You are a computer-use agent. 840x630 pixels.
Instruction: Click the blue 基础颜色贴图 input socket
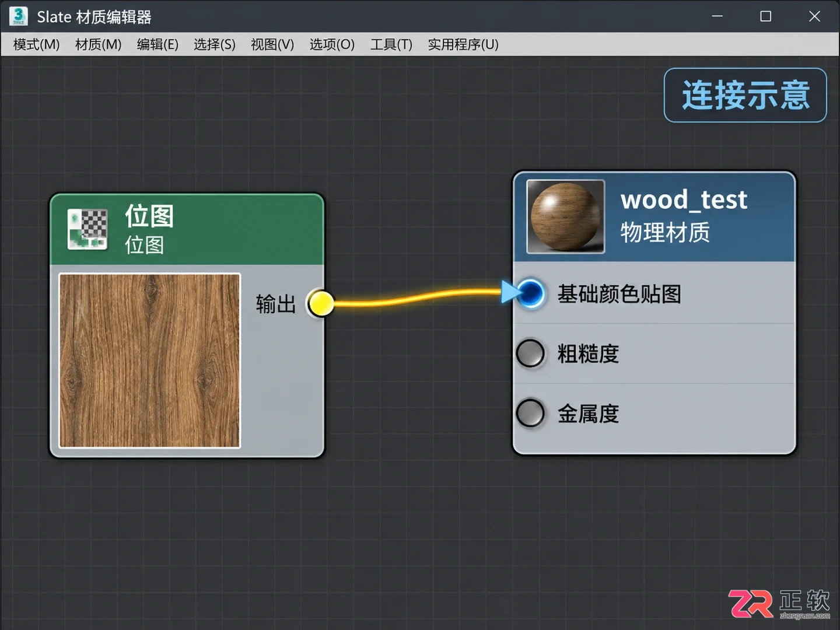tap(530, 293)
